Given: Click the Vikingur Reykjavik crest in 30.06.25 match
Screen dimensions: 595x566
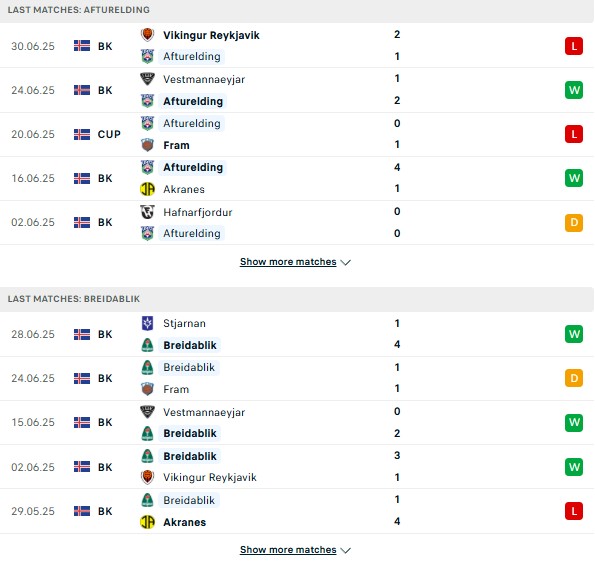Looking at the screenshot, I should [x=147, y=35].
